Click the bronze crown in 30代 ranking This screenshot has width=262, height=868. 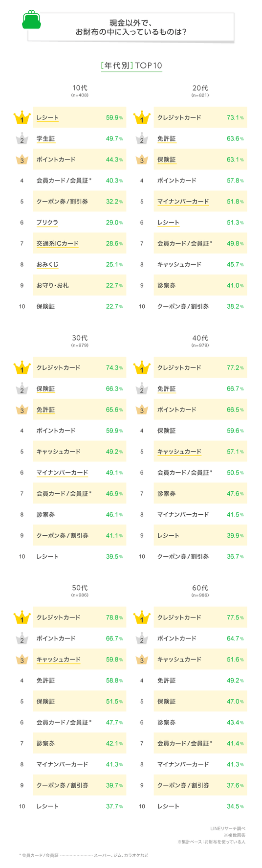pos(22,410)
